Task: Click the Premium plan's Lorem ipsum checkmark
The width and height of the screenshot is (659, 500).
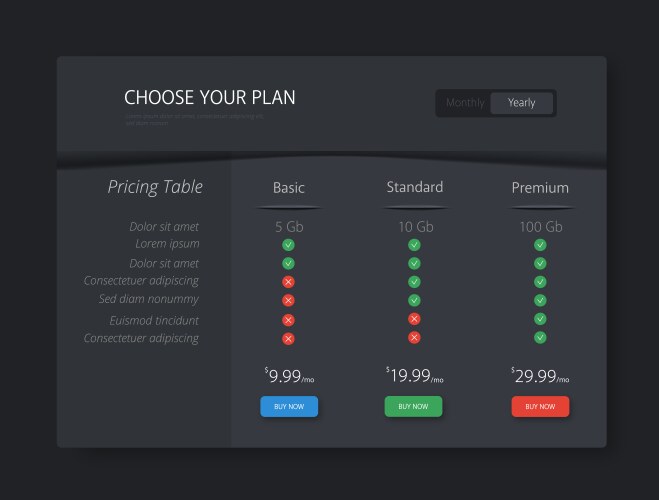Action: click(540, 245)
